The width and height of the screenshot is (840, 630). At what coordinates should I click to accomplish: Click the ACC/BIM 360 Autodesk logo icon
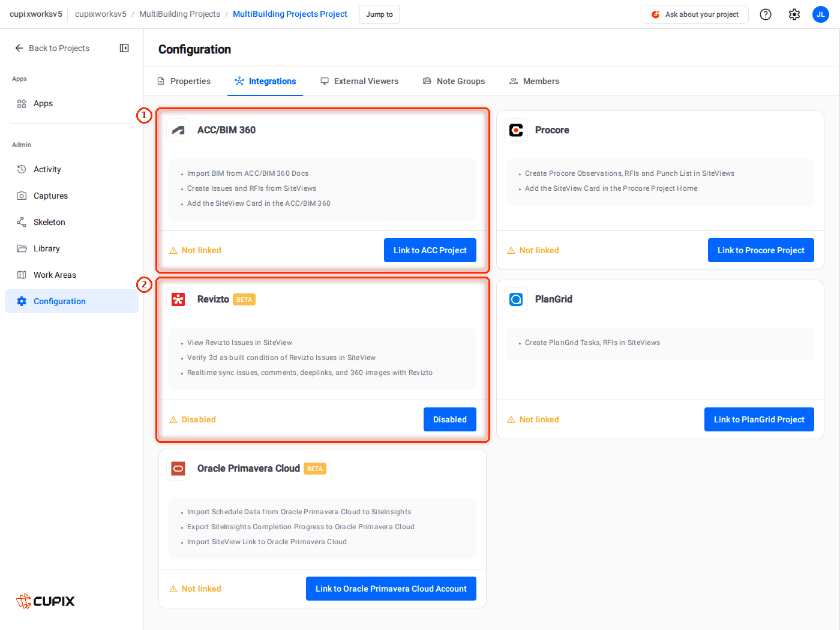pyautogui.click(x=178, y=130)
